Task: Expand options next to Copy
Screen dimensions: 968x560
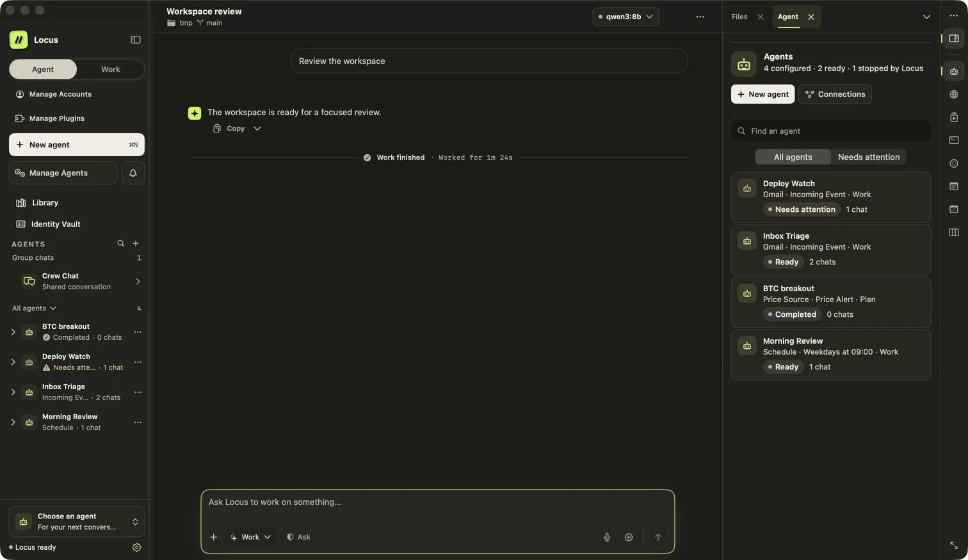Action: [257, 129]
